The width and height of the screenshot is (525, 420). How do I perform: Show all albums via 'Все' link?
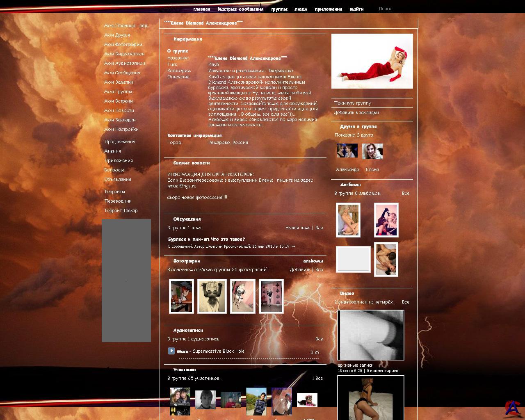pos(405,193)
